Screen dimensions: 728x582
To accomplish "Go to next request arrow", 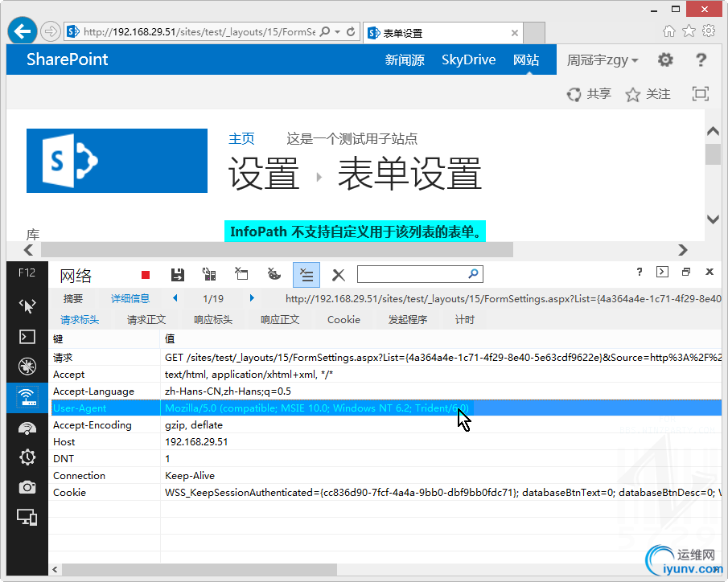I will (x=252, y=298).
